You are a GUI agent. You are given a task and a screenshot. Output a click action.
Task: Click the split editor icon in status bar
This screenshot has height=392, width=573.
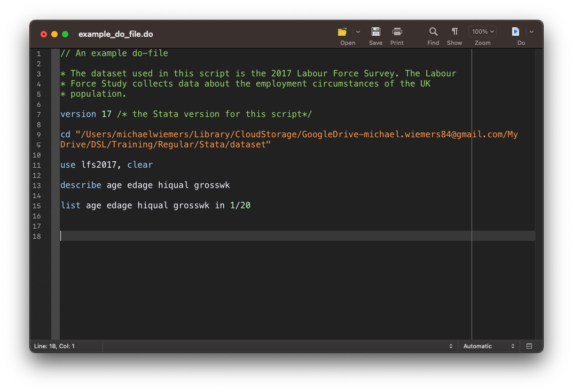tap(529, 346)
